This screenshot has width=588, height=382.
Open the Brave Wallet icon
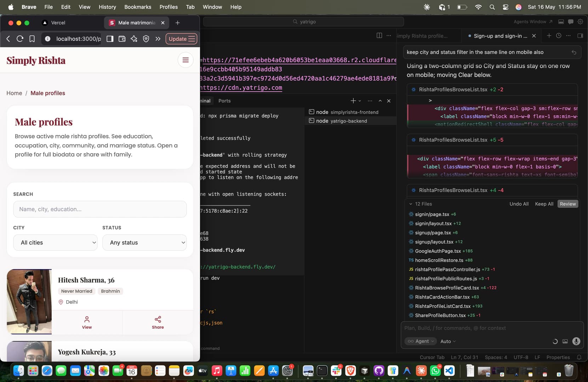click(x=122, y=39)
